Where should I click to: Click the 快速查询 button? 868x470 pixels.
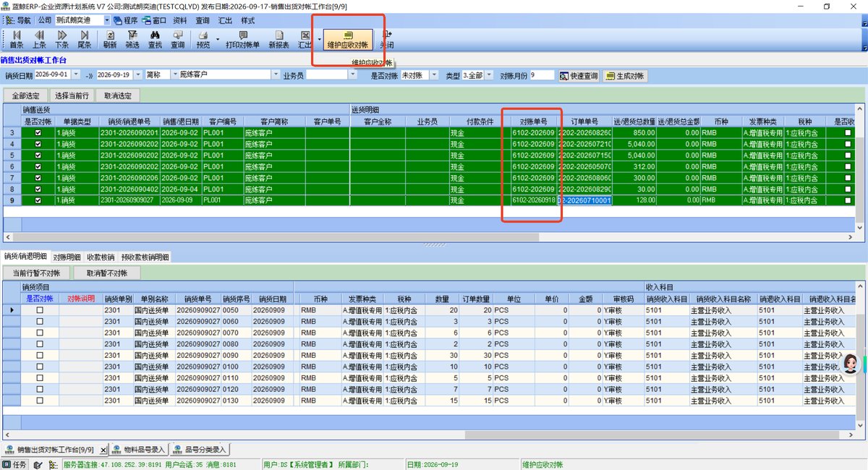579,75
